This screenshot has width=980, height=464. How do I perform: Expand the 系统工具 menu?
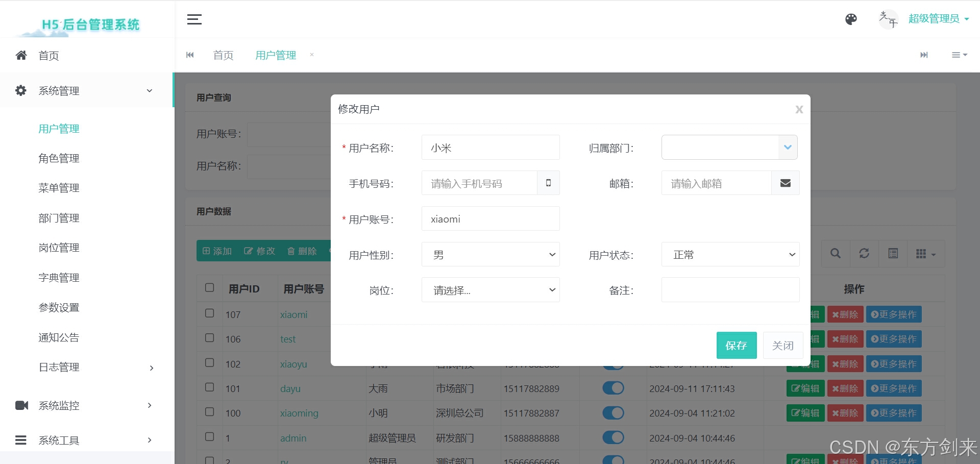pos(150,440)
